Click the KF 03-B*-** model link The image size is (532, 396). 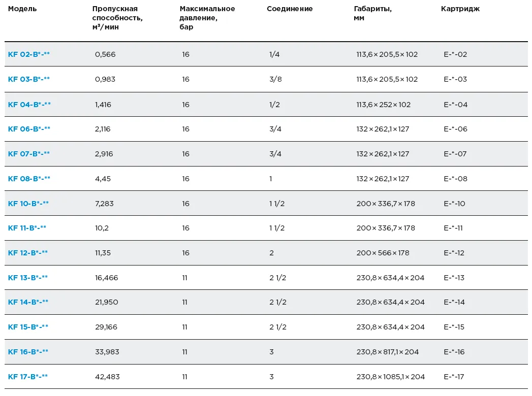[29, 79]
